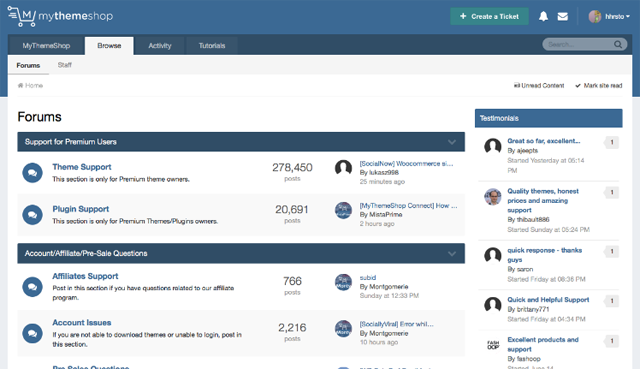This screenshot has width=640, height=369.
Task: Open 'quick response - thanks guys' testimonial
Action: coord(544,255)
